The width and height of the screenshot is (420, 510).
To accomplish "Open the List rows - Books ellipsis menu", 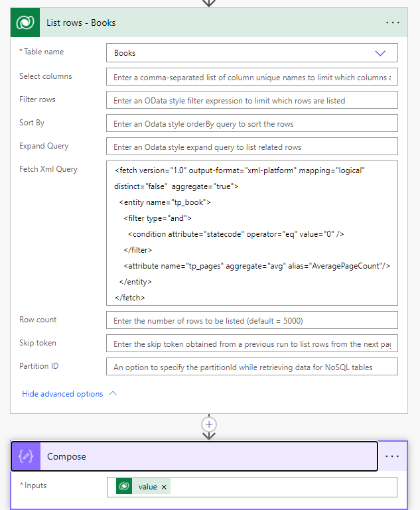I will 393,23.
